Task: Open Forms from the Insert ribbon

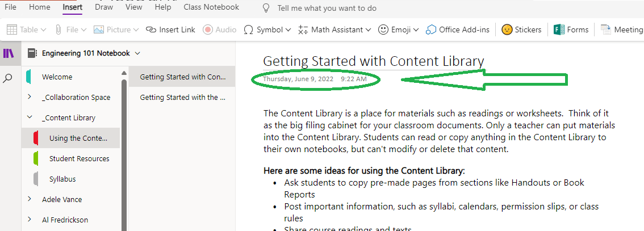Action: (558, 30)
